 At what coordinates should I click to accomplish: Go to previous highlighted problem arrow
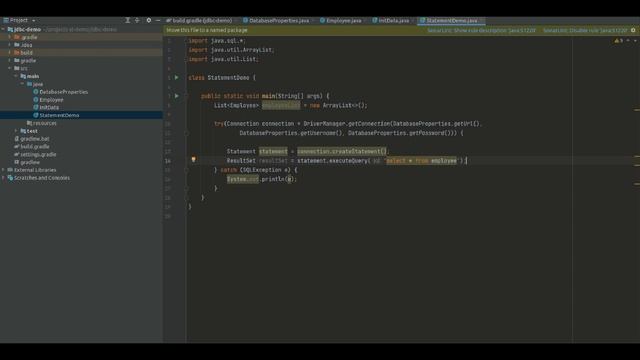pyautogui.click(x=628, y=40)
